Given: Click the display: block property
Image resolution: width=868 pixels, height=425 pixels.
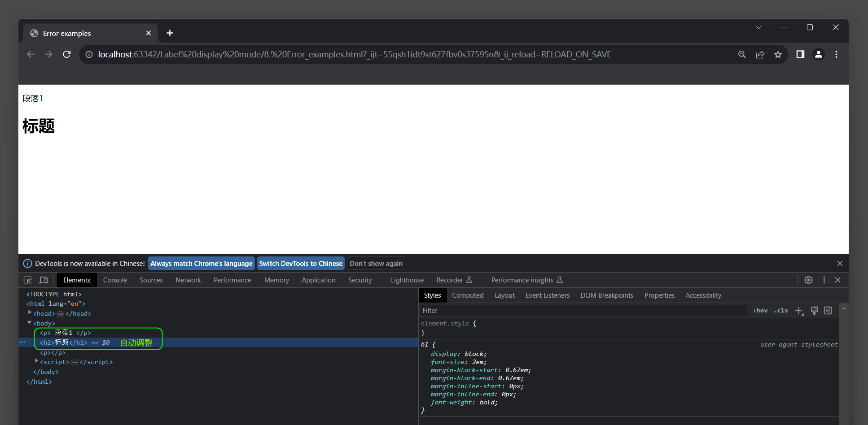Looking at the screenshot, I should tap(459, 354).
